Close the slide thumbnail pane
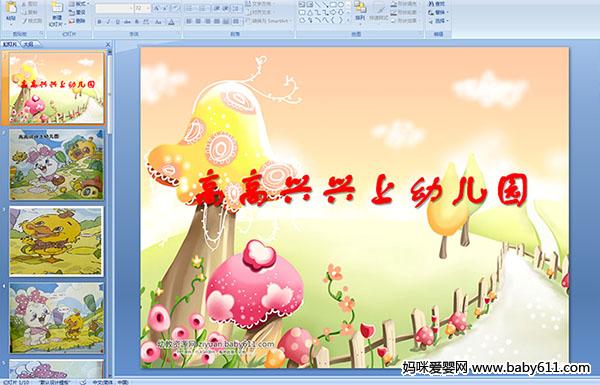 point(108,44)
